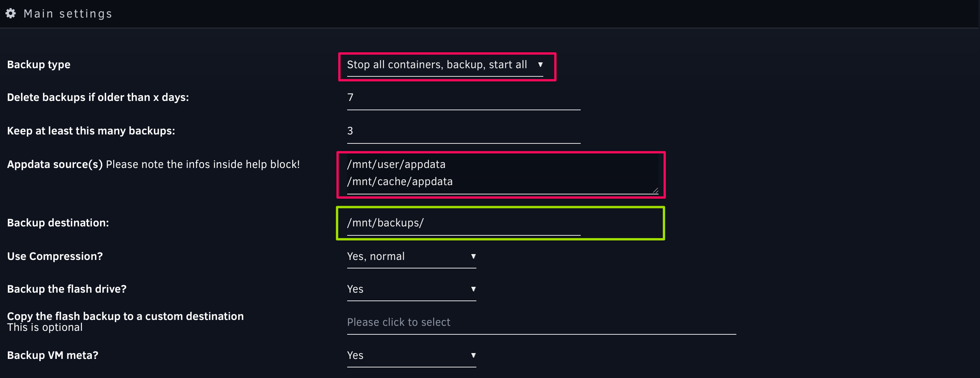The height and width of the screenshot is (378, 980).
Task: Click the Main settings heading
Action: [68, 14]
